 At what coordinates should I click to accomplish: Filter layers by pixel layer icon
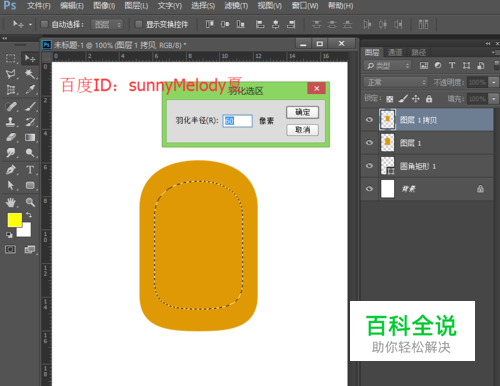(424, 66)
